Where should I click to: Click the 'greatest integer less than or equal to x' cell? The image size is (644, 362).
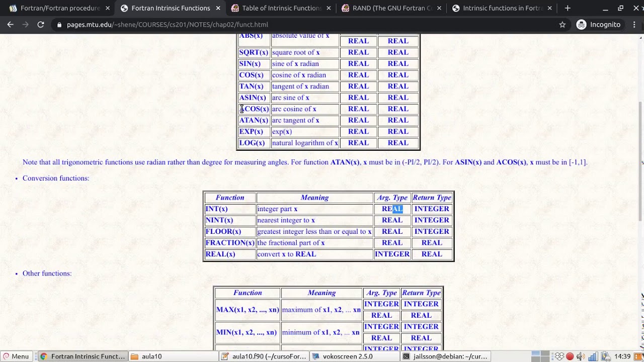(314, 231)
